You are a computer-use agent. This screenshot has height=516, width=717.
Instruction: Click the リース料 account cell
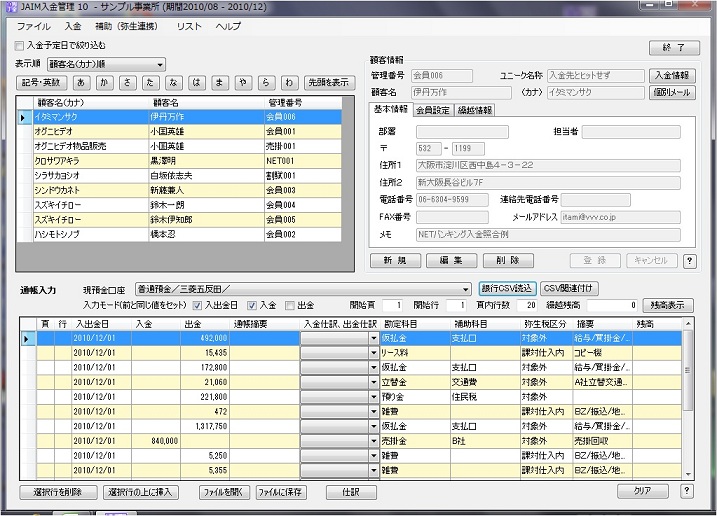[415, 353]
